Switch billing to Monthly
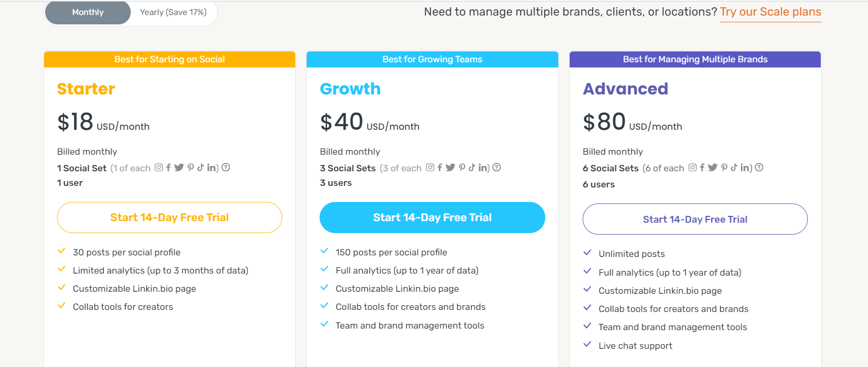The width and height of the screenshot is (868, 367). click(x=88, y=12)
